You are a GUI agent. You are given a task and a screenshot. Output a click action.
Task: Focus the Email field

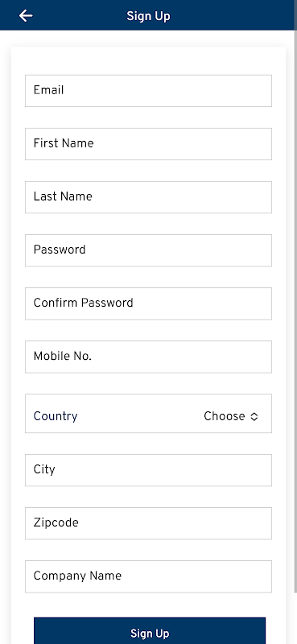pyautogui.click(x=148, y=90)
